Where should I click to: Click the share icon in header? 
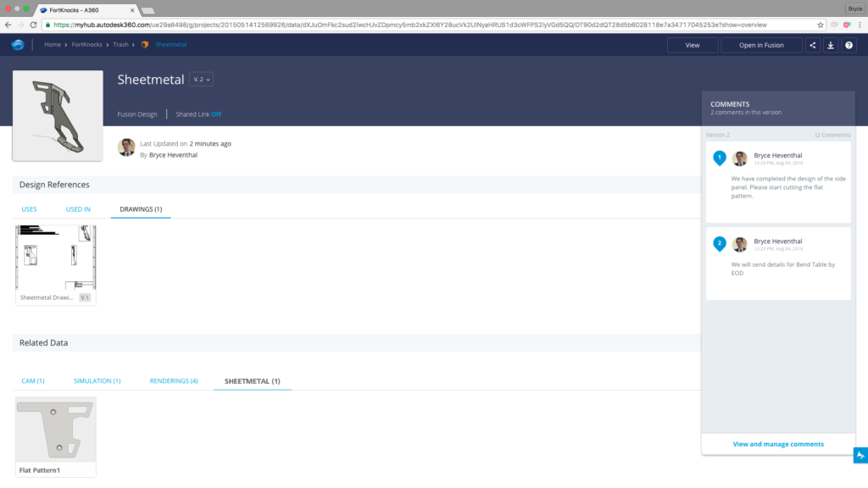tap(813, 46)
